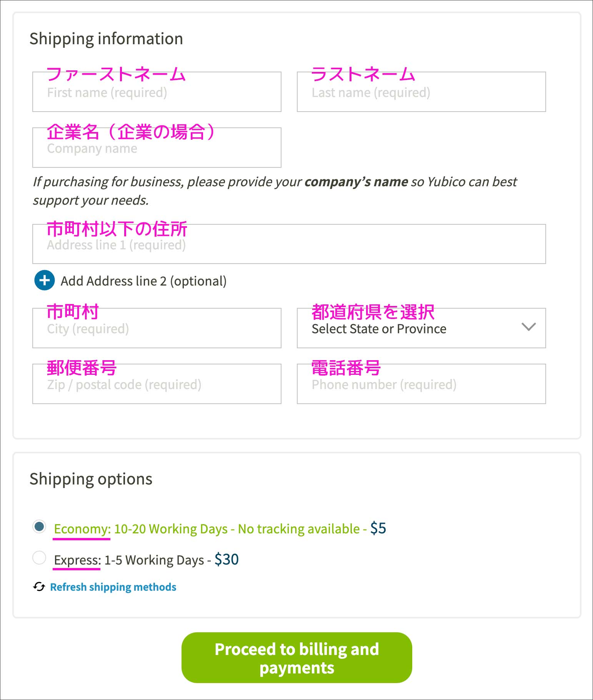The height and width of the screenshot is (700, 593).
Task: Click Refresh shipping methods link
Action: coord(113,587)
